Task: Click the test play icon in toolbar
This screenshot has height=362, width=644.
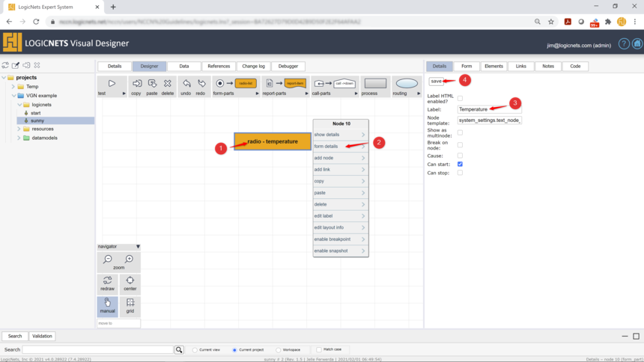Action: tap(112, 84)
